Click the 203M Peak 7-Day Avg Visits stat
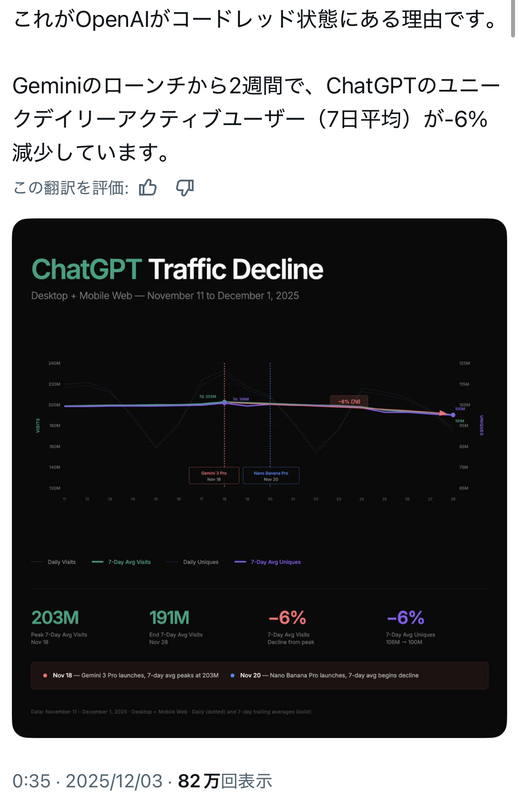Viewport: 519px width, 812px height. tap(55, 617)
